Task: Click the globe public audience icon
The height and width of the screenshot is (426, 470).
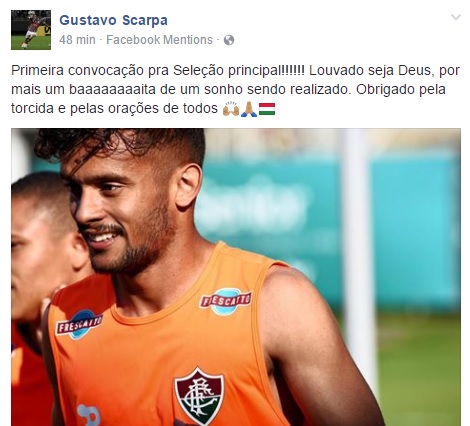Action: pos(229,40)
